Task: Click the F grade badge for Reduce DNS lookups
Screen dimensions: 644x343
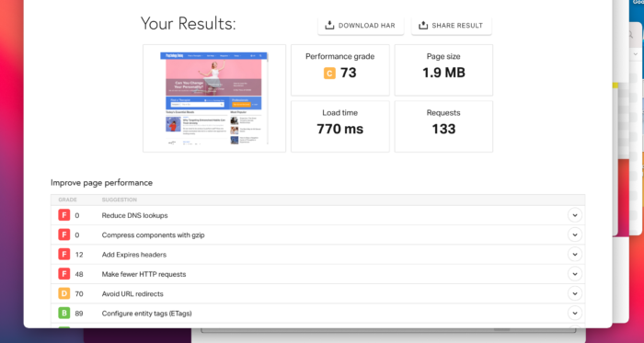Action: pyautogui.click(x=64, y=215)
